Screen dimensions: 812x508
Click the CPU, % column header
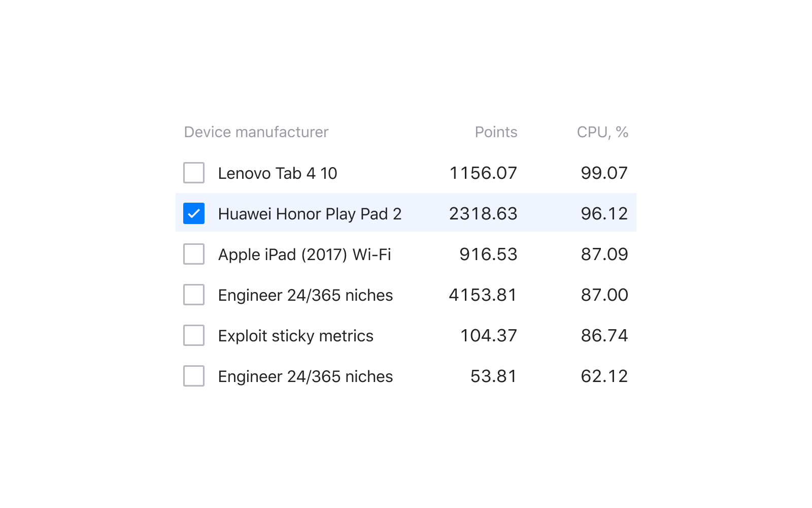click(602, 132)
